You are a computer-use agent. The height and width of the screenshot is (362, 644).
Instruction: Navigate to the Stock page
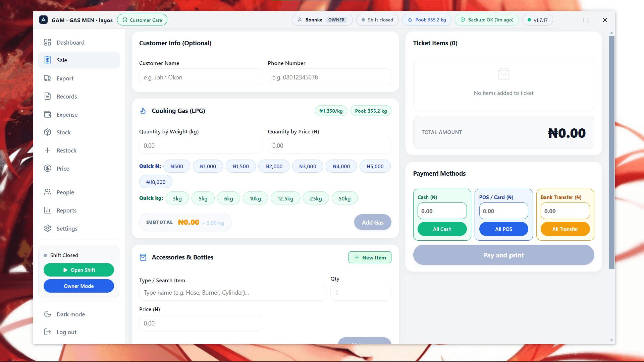79,132
